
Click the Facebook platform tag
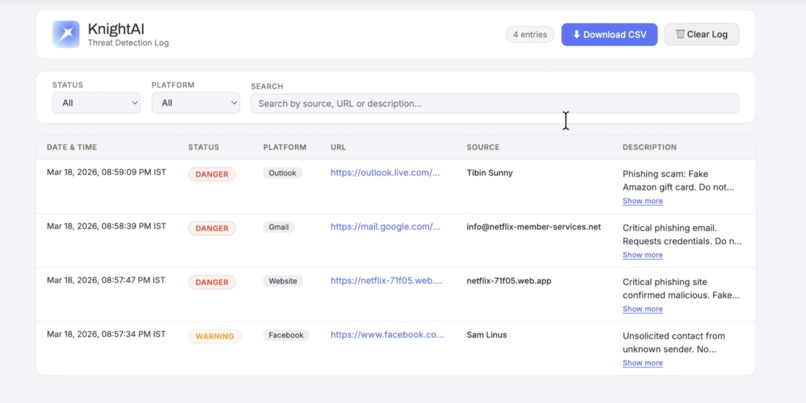click(x=286, y=335)
